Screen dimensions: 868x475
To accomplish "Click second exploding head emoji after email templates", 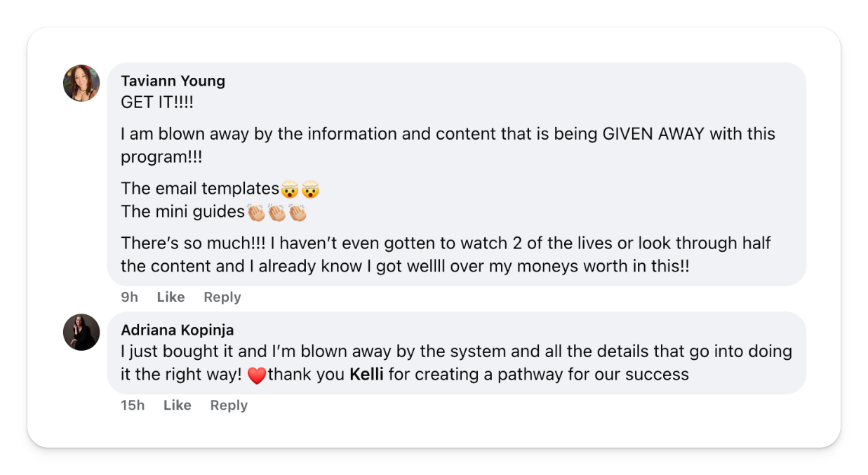I will [310, 189].
